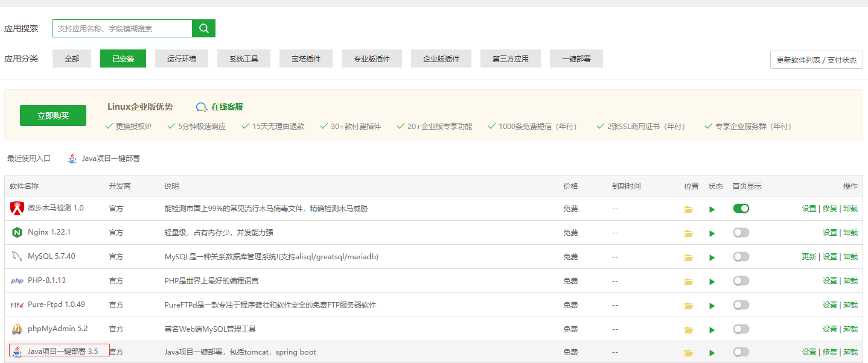Click the MySQL dolphin icon
This screenshot has height=363, width=868.
17,257
